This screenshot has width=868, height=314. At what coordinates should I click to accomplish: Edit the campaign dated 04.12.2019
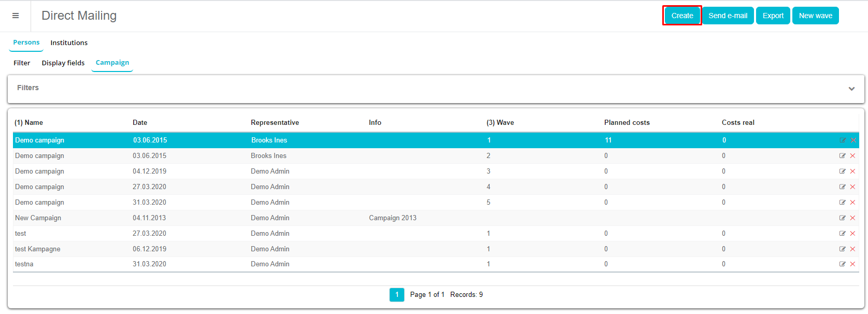click(842, 172)
